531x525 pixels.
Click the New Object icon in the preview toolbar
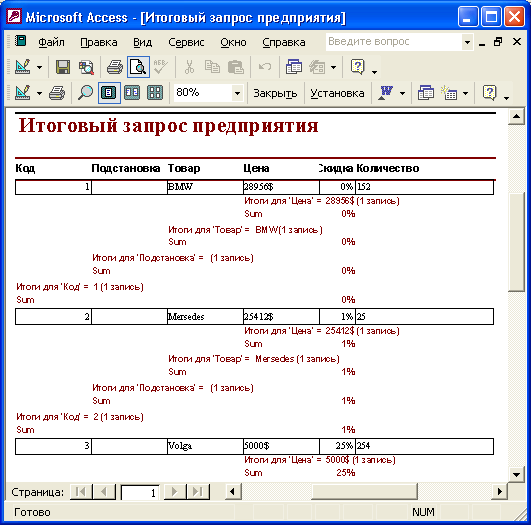tap(449, 92)
